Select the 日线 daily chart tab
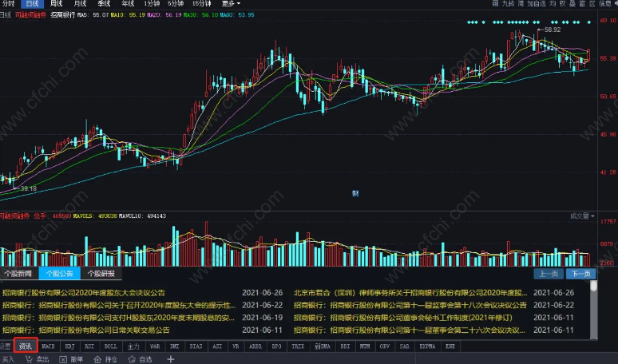618x364 pixels. [32, 3]
